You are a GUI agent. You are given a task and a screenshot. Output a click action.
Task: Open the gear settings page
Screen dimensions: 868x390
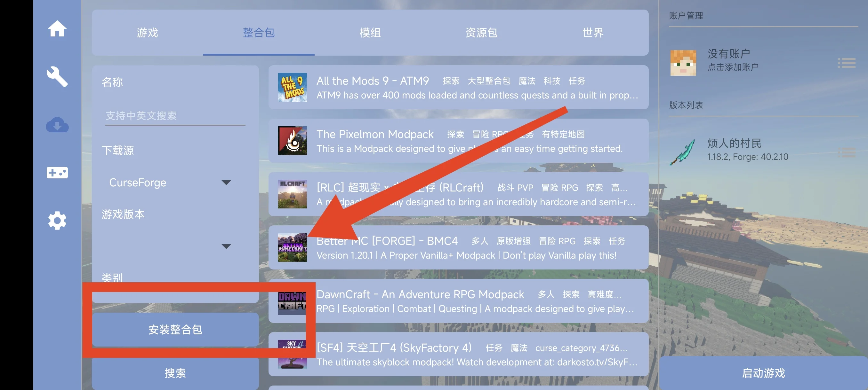(57, 221)
